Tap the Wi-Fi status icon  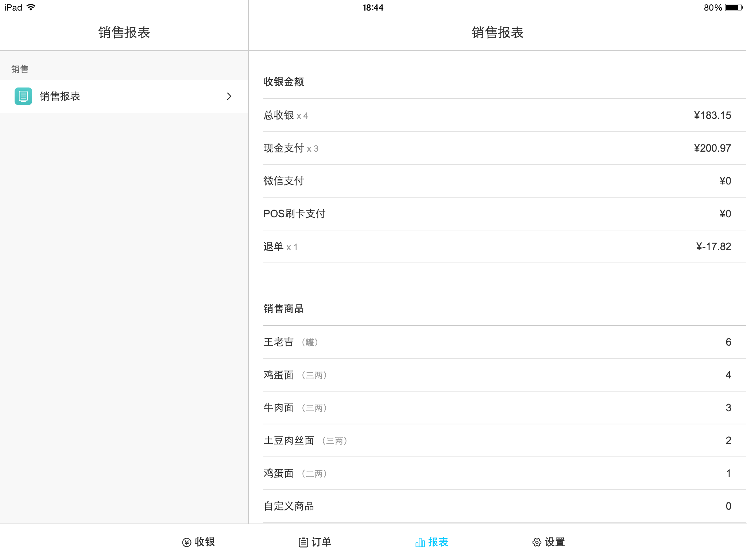31,7
